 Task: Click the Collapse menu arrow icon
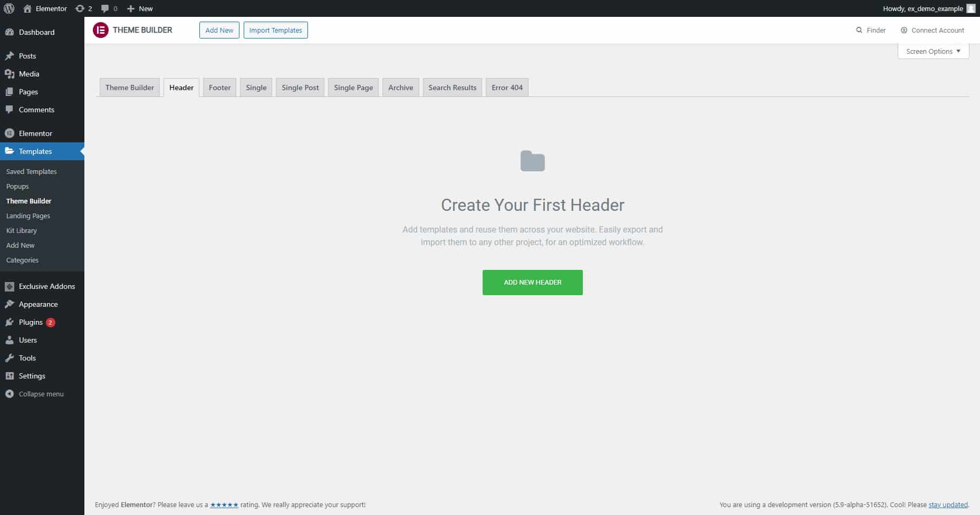9,394
